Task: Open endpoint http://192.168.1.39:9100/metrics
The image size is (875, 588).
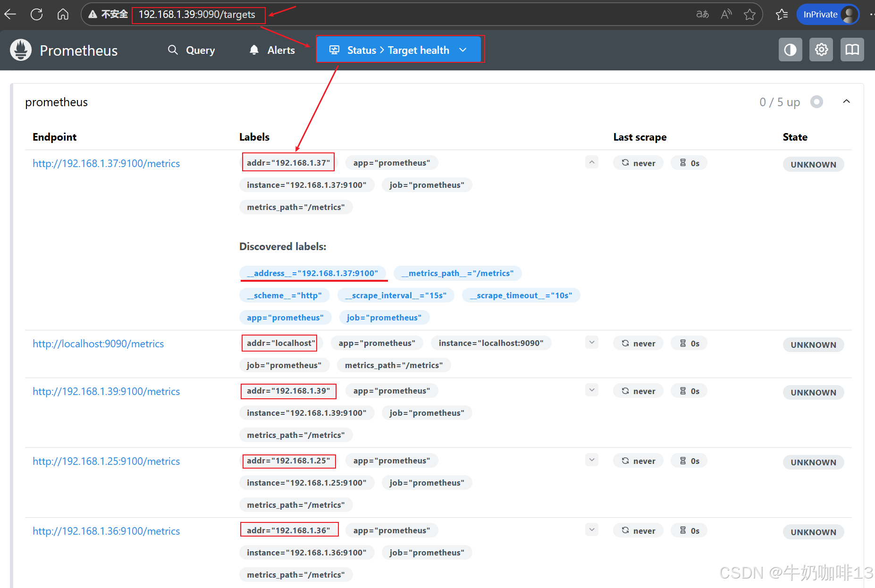Action: [x=106, y=391]
